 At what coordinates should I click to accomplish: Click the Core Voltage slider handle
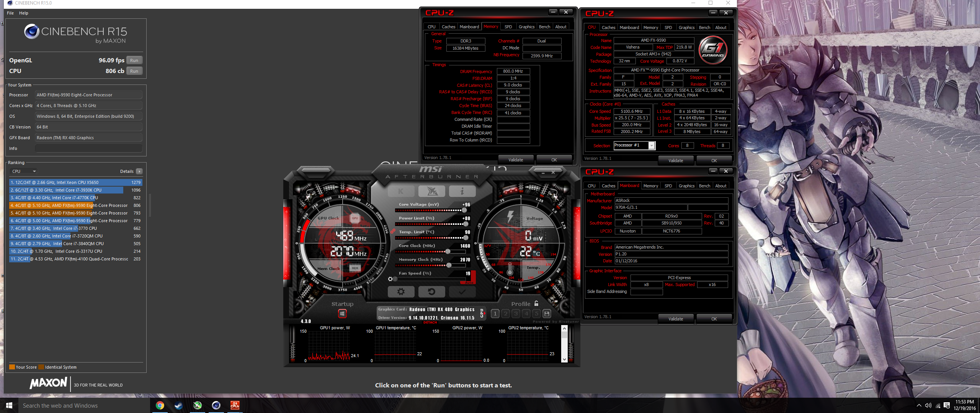pyautogui.click(x=464, y=210)
